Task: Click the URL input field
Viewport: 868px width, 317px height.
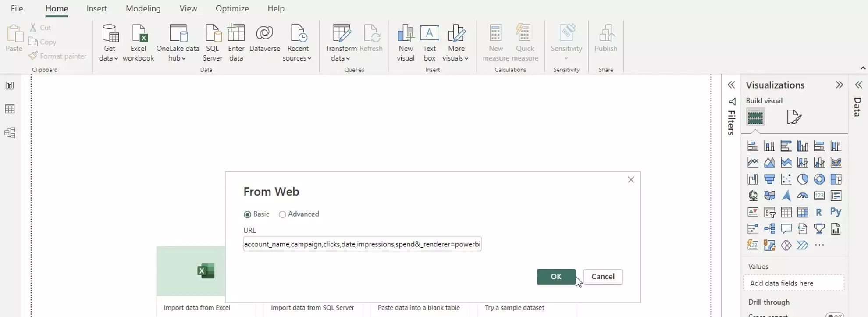Action: point(362,244)
